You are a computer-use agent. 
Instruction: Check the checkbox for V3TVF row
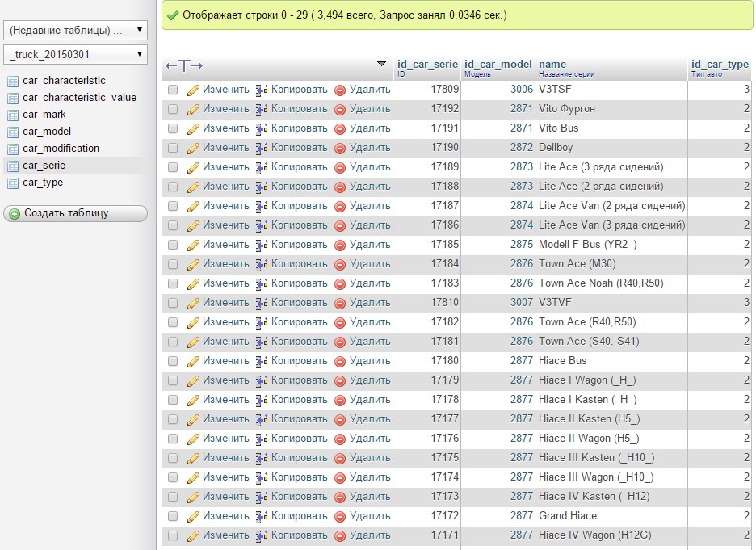(x=173, y=303)
